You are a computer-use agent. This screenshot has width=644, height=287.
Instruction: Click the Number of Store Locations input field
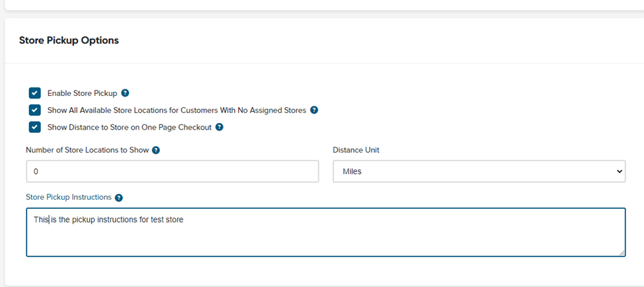(172, 171)
